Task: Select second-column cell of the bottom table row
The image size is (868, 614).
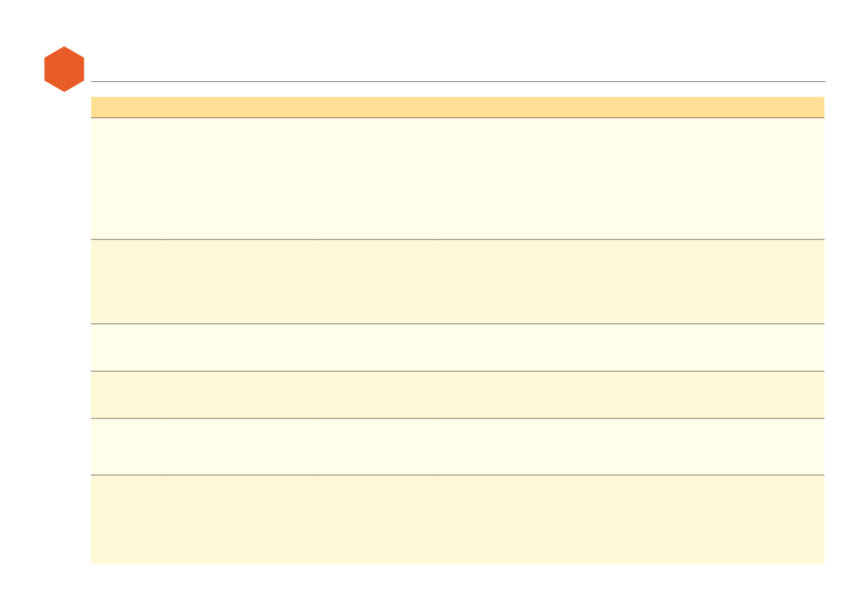Action: click(241, 520)
